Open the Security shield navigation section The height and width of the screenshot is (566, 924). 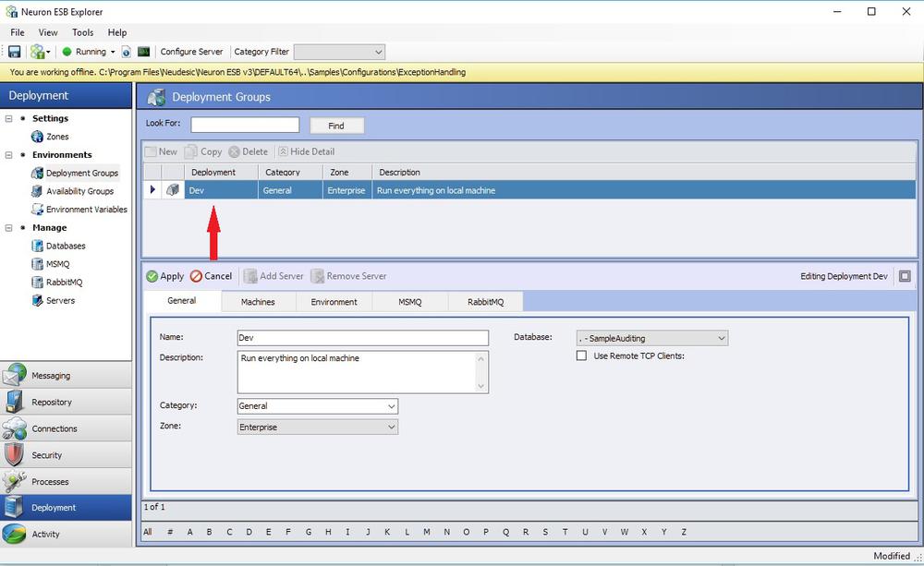(66, 454)
